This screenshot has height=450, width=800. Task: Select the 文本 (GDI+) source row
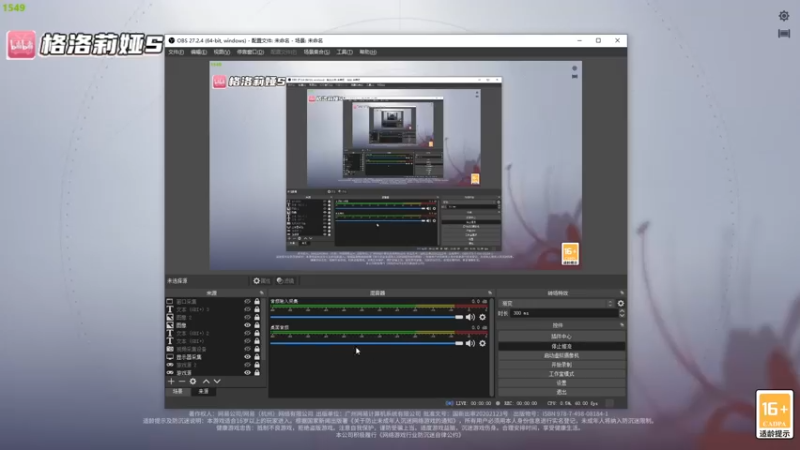pos(215,341)
